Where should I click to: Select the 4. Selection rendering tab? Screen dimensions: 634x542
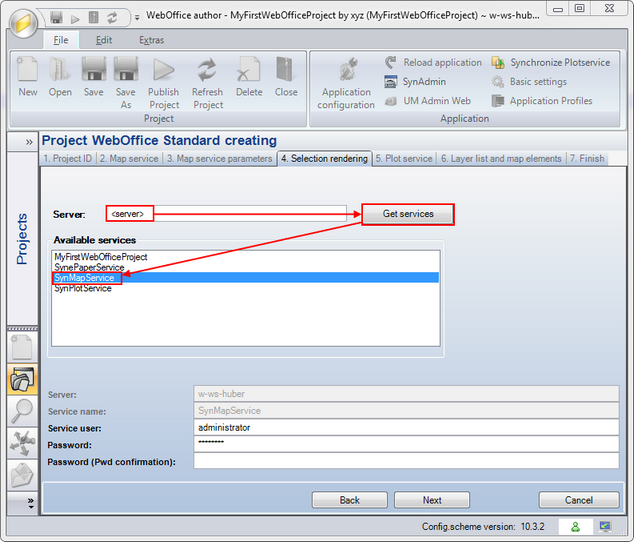point(324,159)
